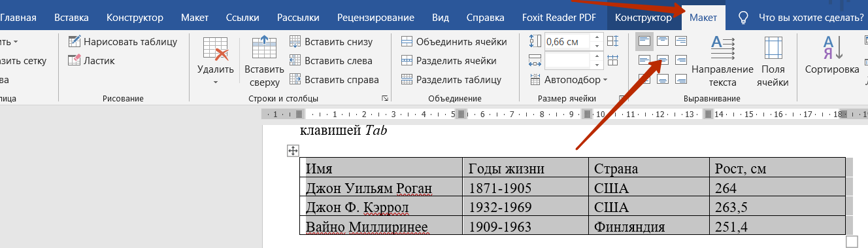The width and height of the screenshot is (868, 248).
Task: Click the table resize handle at bottom right
Action: (x=851, y=242)
